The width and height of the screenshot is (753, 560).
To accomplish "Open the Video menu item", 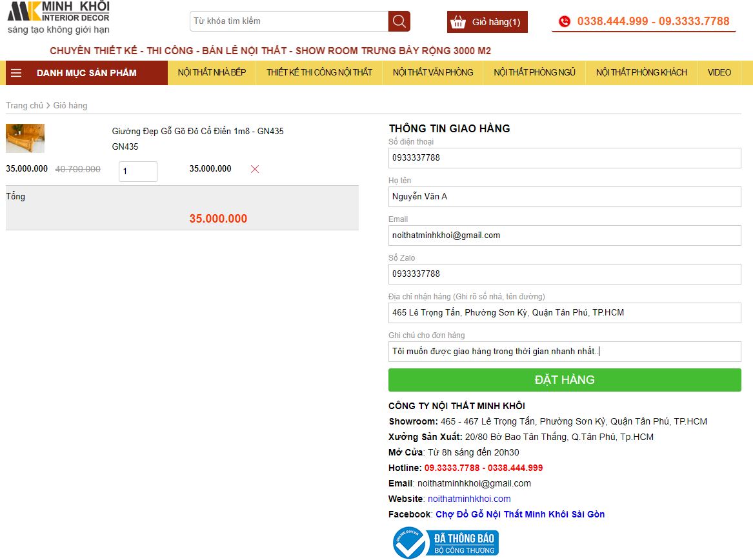I will [x=719, y=72].
